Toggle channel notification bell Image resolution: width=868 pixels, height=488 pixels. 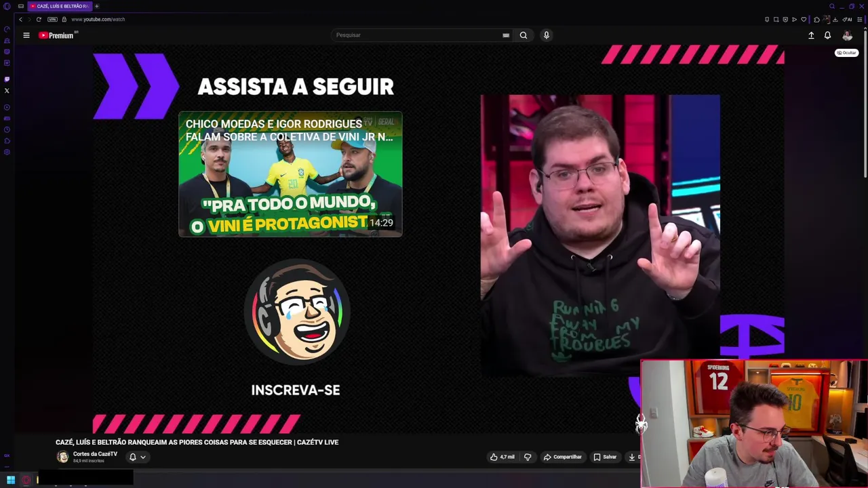tap(133, 457)
